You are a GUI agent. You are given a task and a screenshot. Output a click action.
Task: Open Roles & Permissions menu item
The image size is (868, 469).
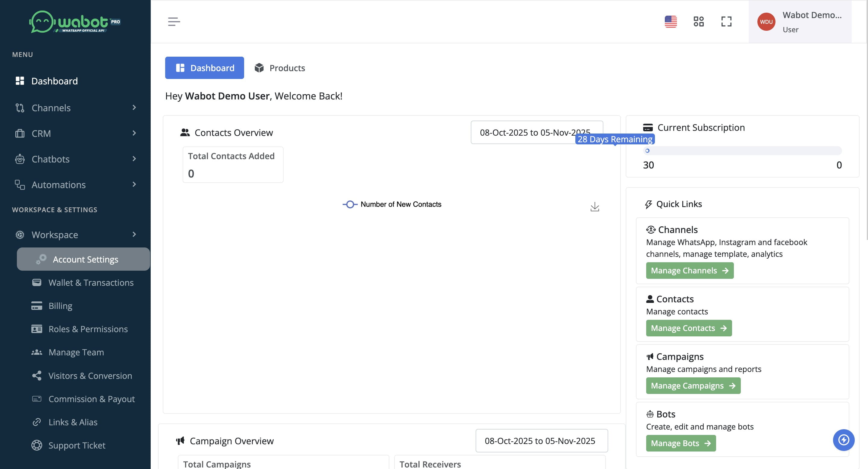click(x=88, y=329)
